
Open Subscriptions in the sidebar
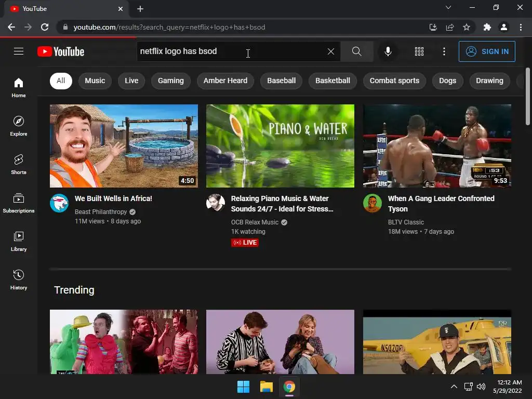pyautogui.click(x=19, y=203)
